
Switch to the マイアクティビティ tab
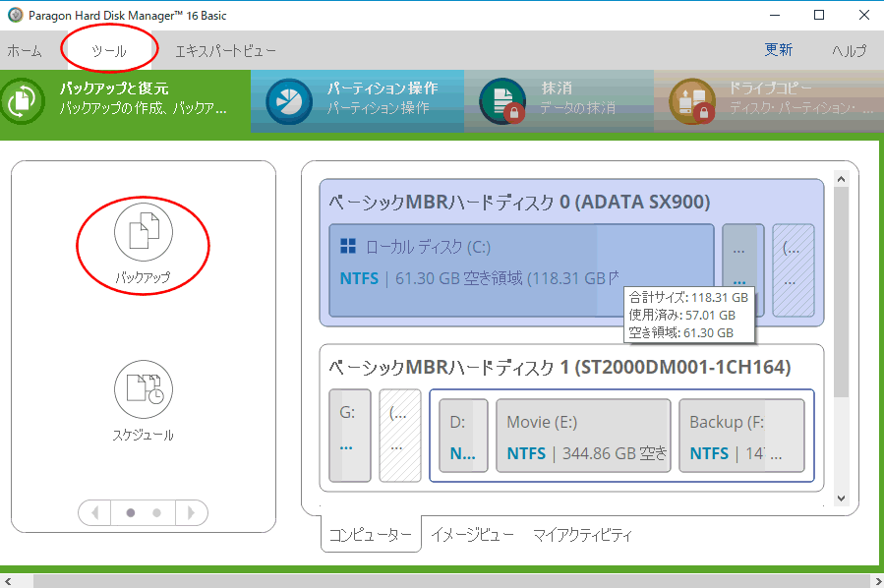click(582, 535)
